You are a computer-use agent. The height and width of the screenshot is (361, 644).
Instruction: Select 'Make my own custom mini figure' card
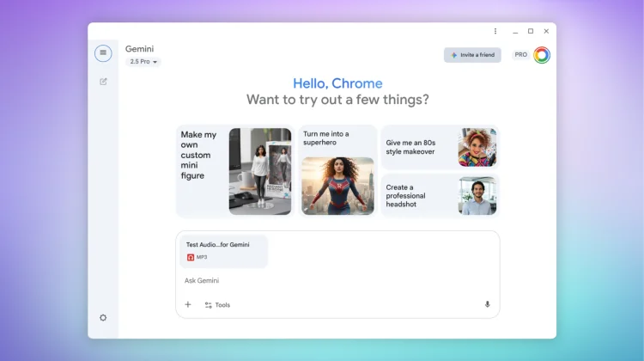234,171
